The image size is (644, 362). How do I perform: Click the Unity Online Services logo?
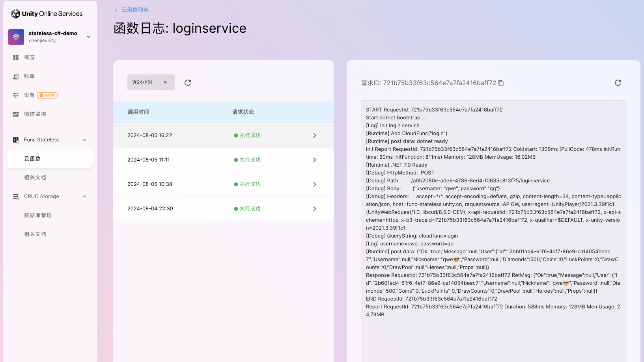47,14
